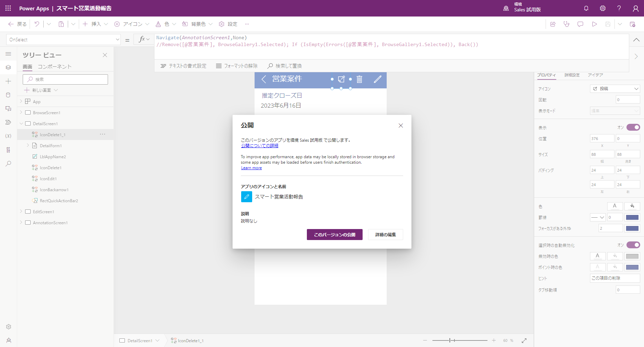Open the variables (x) icon
The width and height of the screenshot is (644, 347).
click(x=8, y=136)
